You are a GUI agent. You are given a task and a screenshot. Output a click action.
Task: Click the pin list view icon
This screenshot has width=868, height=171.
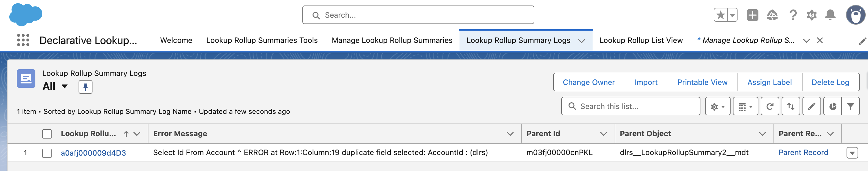(x=85, y=86)
